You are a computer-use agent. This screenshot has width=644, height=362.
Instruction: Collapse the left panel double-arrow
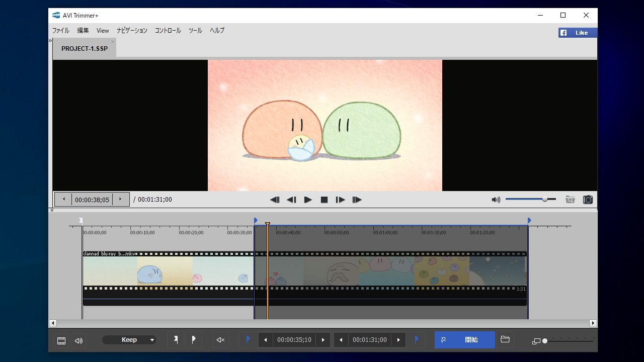coord(50,41)
